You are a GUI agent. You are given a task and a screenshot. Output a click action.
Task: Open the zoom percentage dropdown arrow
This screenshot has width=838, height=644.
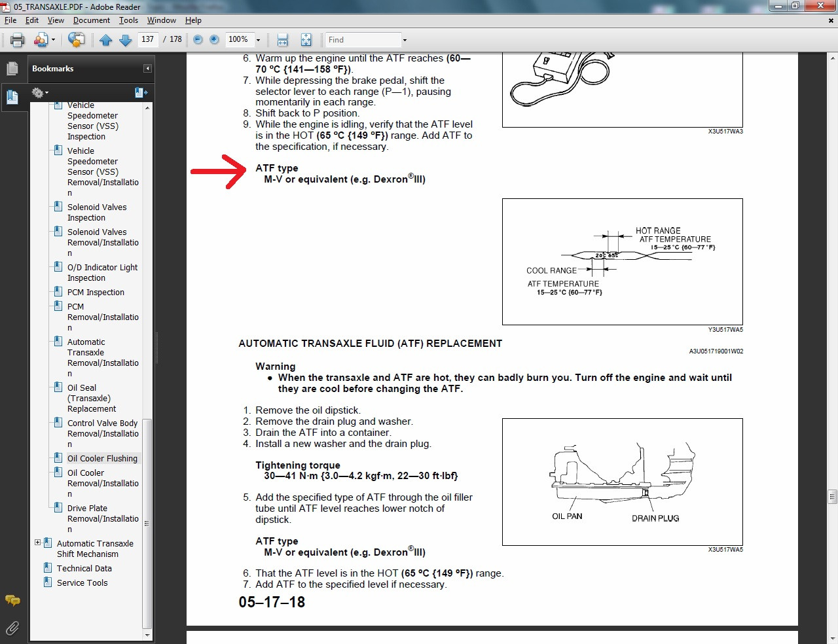point(258,40)
